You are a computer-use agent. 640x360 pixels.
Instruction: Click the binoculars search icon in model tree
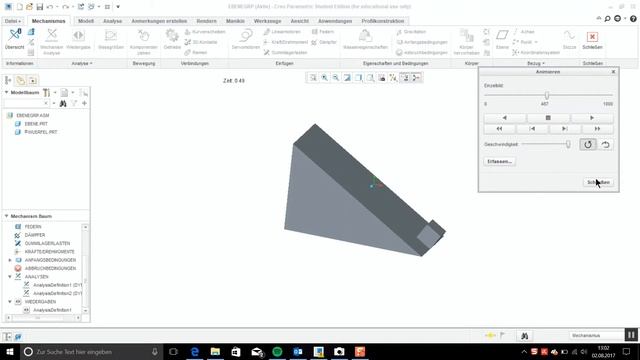[x=63, y=104]
